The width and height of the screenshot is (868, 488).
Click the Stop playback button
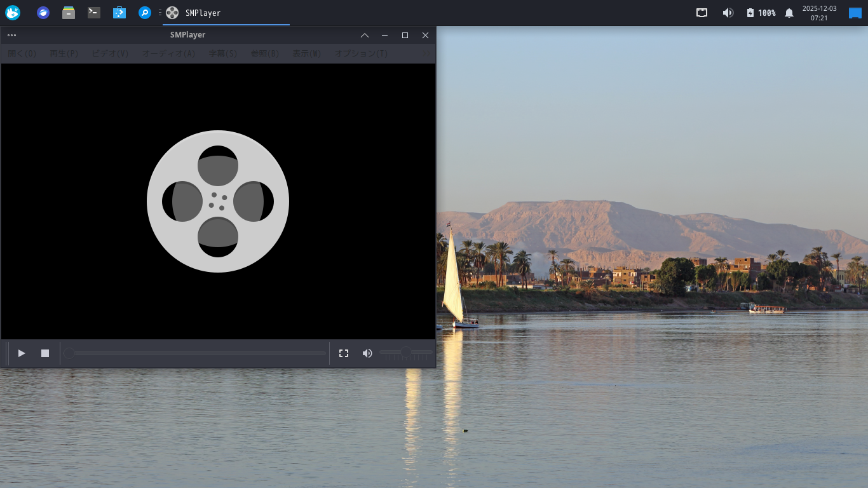coord(45,353)
